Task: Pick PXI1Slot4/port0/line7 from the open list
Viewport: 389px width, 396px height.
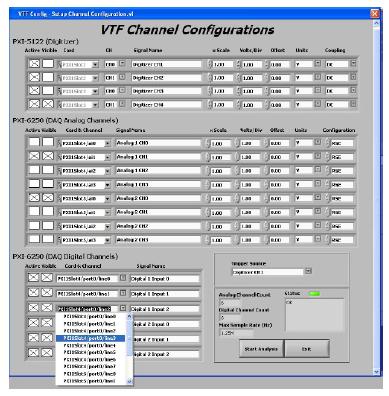Action: click(90, 367)
